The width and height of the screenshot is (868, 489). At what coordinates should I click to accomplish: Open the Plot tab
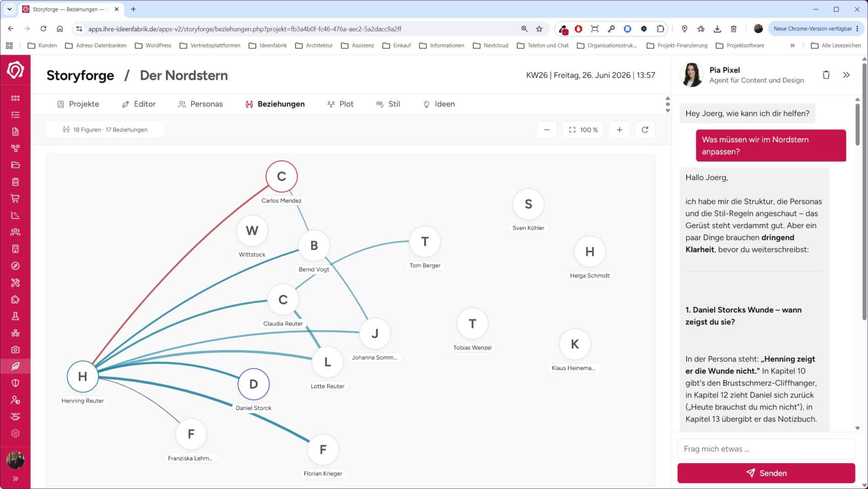pyautogui.click(x=340, y=104)
